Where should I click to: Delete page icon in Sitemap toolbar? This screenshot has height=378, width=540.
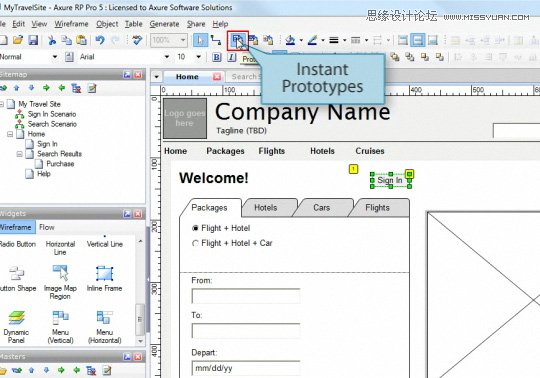coord(76,88)
